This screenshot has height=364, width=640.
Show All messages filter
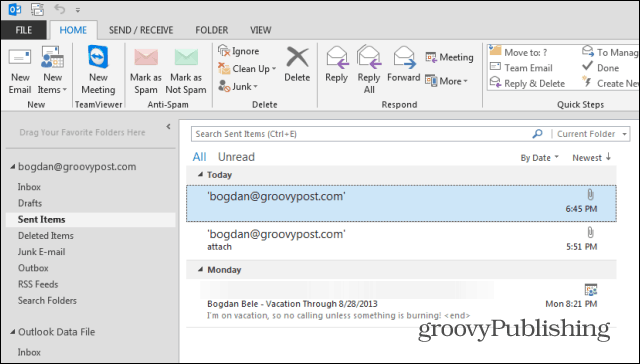coord(200,157)
